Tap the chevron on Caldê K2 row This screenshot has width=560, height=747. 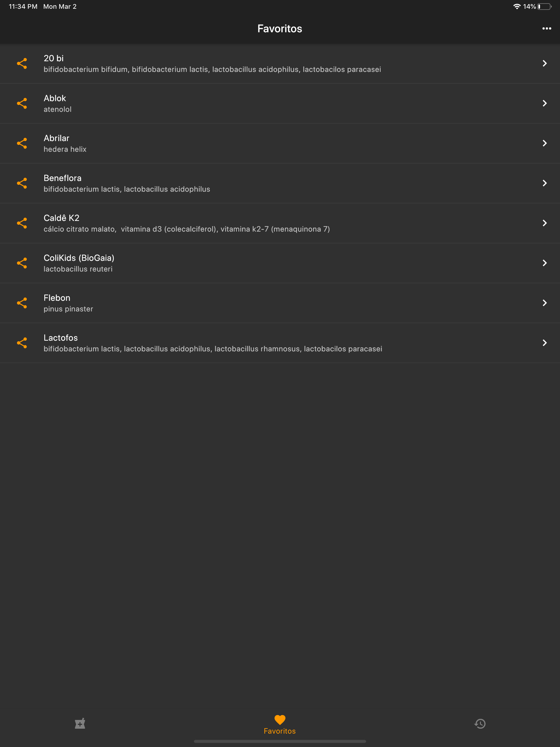click(544, 223)
